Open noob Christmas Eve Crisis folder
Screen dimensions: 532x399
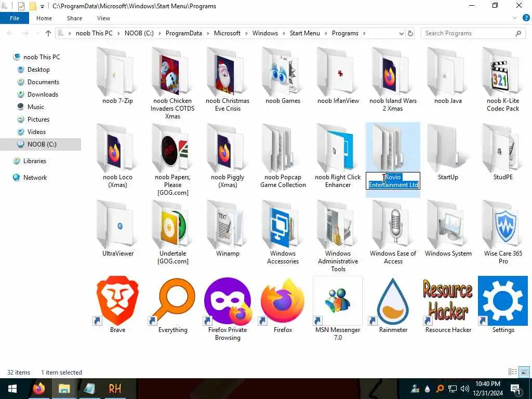tap(228, 79)
